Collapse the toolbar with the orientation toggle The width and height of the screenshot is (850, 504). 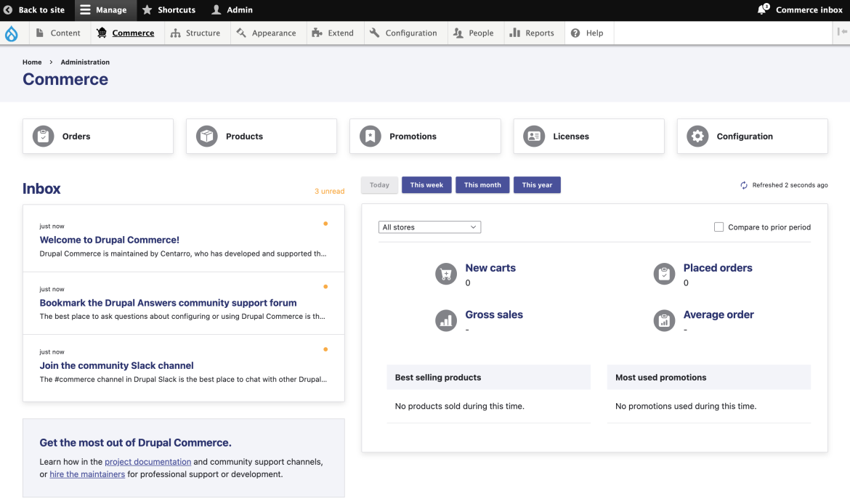(x=841, y=32)
